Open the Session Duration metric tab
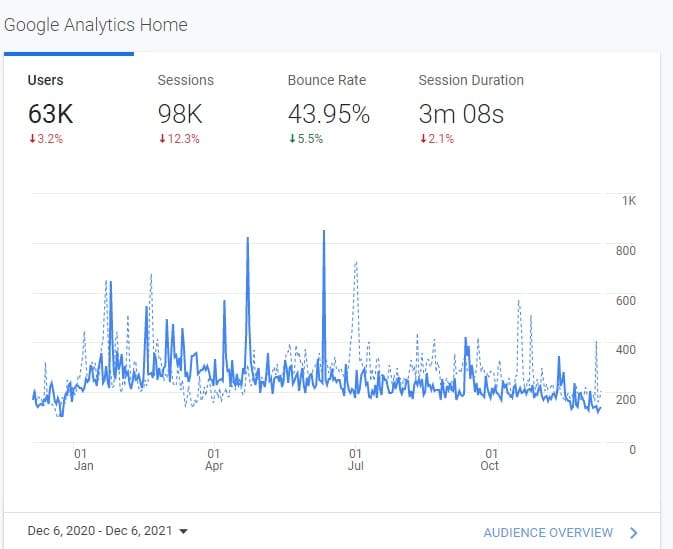This screenshot has height=549, width=673. pyautogui.click(x=471, y=109)
